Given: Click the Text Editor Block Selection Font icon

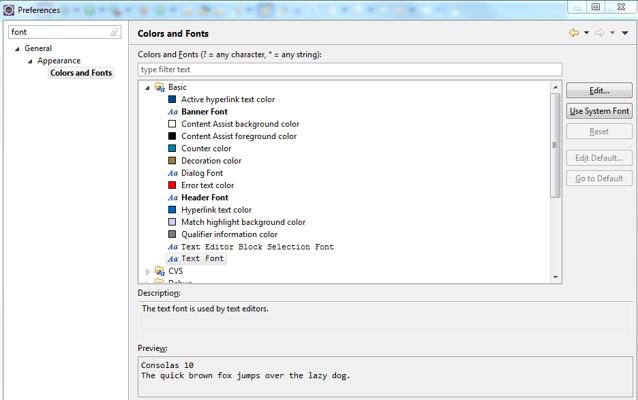Looking at the screenshot, I should 172,247.
